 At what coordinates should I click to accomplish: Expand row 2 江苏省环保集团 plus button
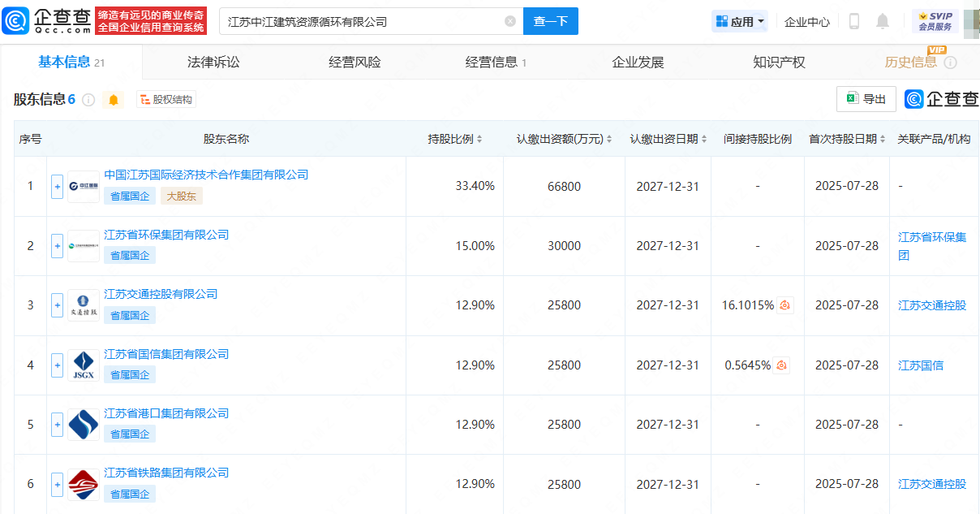click(x=57, y=246)
